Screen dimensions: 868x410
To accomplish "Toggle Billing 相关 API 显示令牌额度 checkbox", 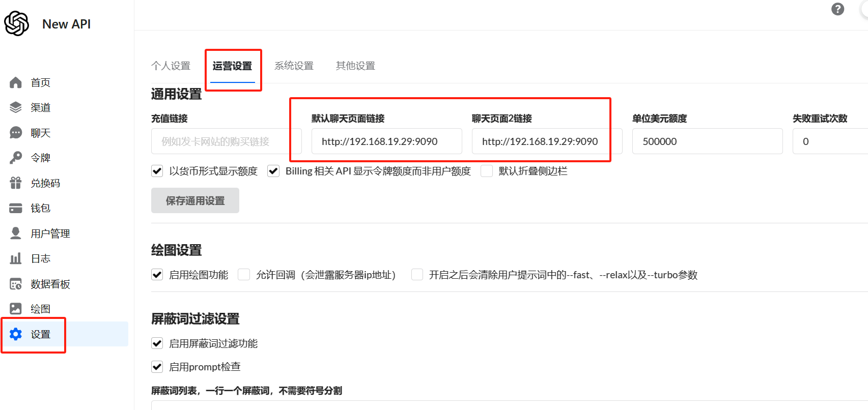I will (x=273, y=171).
